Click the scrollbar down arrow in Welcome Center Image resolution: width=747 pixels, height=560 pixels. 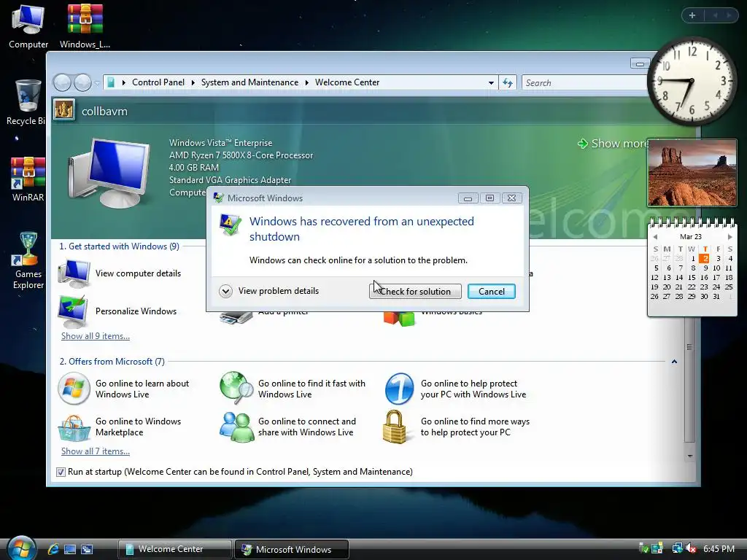(689, 456)
